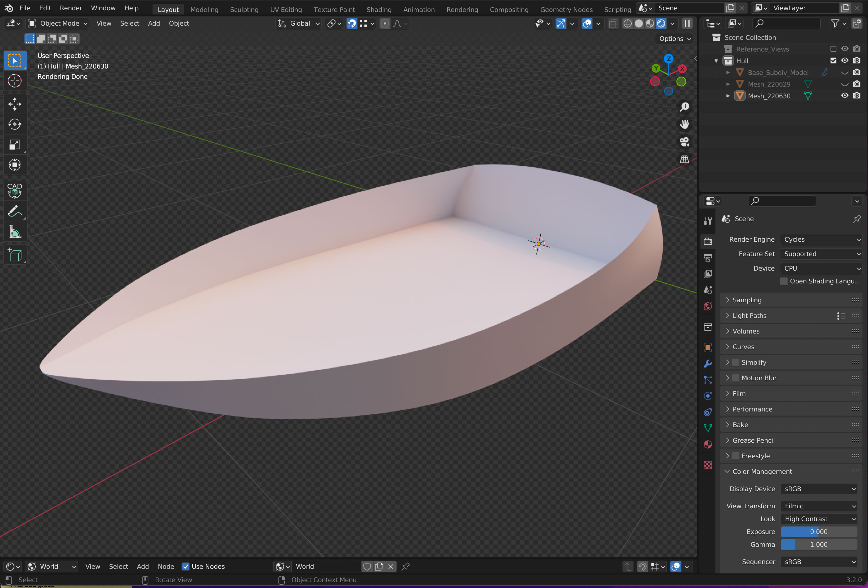The image size is (868, 588).
Task: Click the Options button in viewport
Action: coord(675,38)
